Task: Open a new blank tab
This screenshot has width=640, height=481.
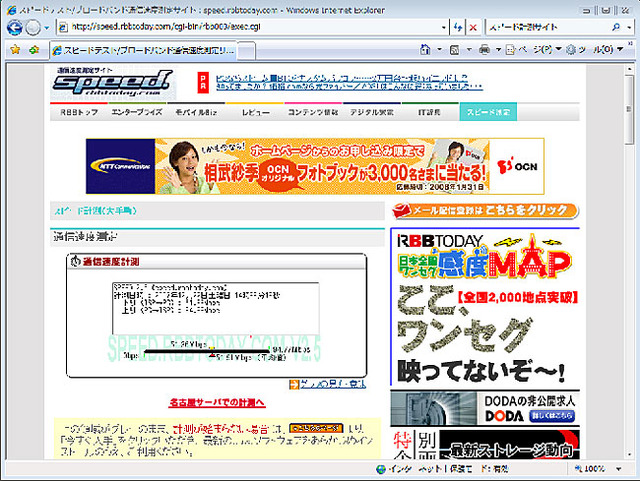Action: pyautogui.click(x=247, y=51)
